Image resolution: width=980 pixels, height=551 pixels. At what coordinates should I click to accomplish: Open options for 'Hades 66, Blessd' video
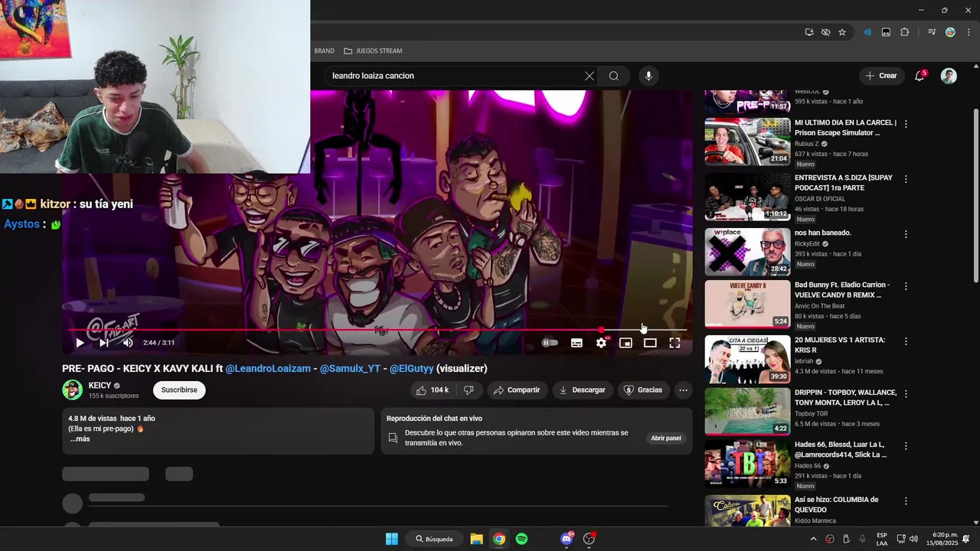point(906,446)
